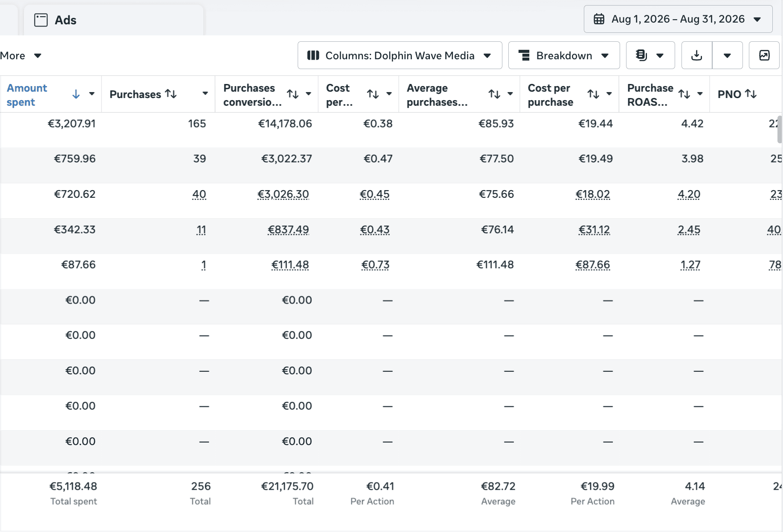Open the date range picker Aug 1–31, 2026
This screenshot has height=532, width=783.
click(x=678, y=19)
